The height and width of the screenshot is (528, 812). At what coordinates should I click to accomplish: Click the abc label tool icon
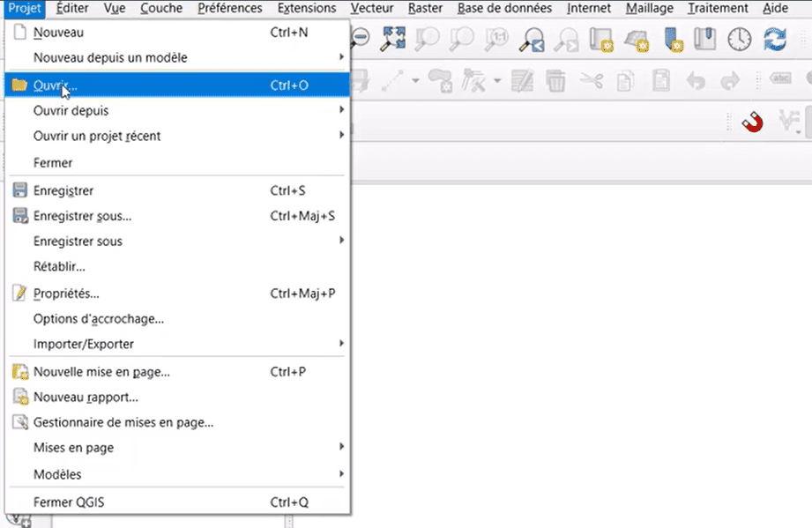780,78
